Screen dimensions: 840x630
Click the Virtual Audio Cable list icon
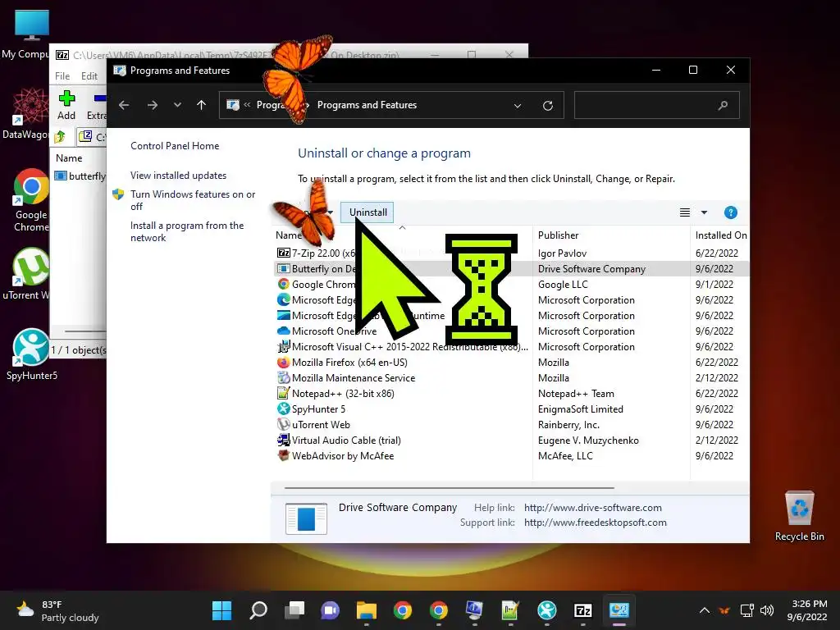tap(283, 440)
